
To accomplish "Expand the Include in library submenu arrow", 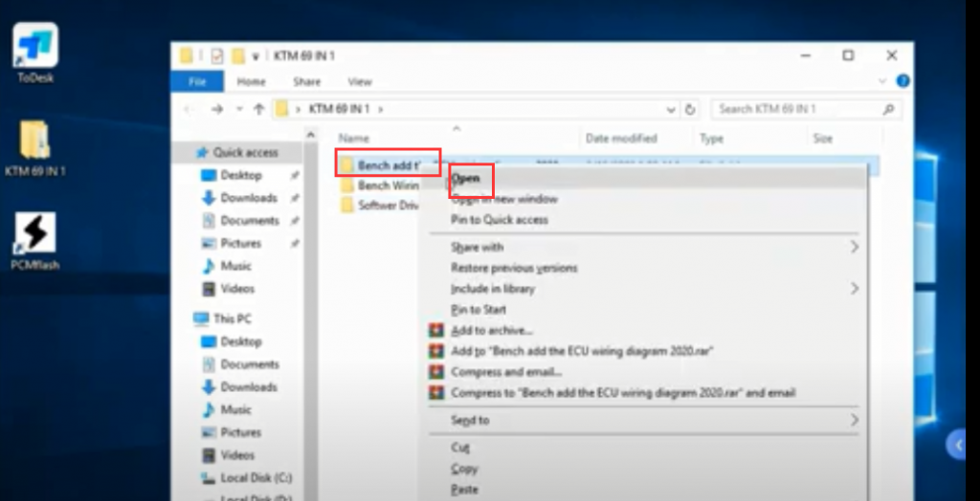I will [854, 289].
